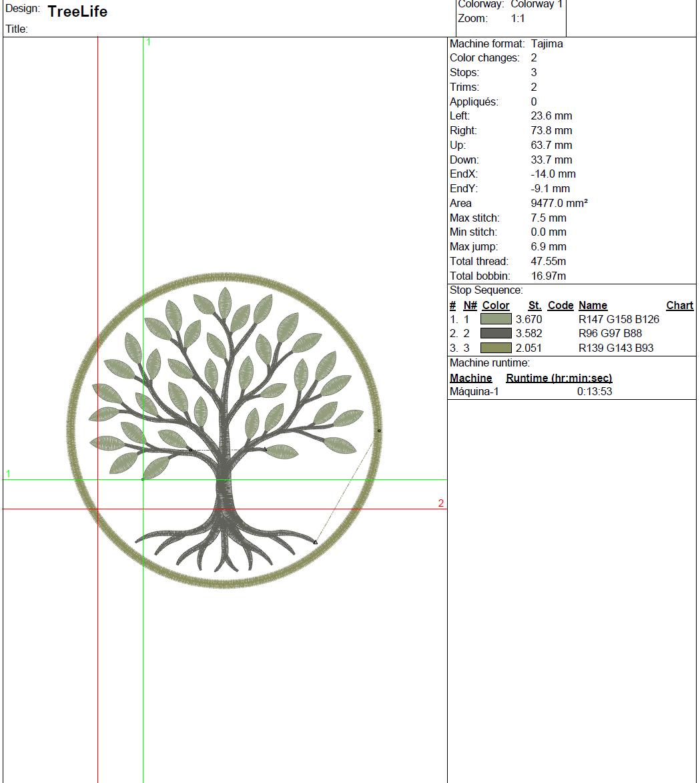Click the stitch count 3.582
The width and height of the screenshot is (700, 783).
[529, 333]
